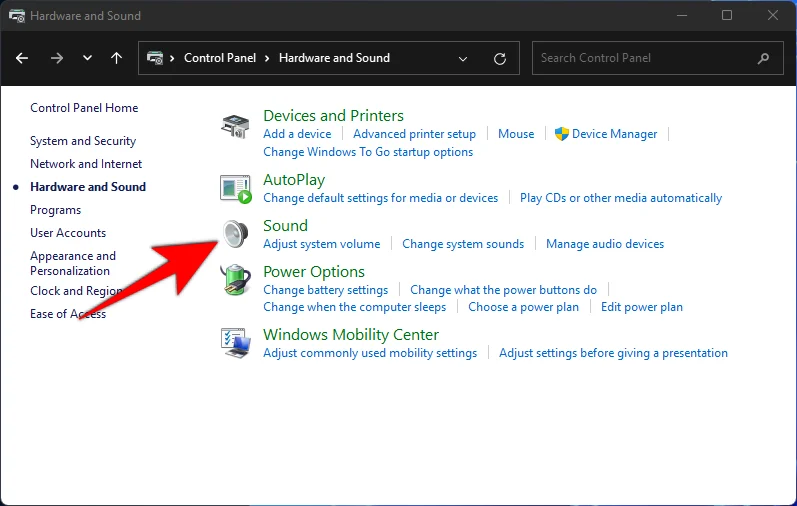Click the search magnifier icon

point(764,58)
